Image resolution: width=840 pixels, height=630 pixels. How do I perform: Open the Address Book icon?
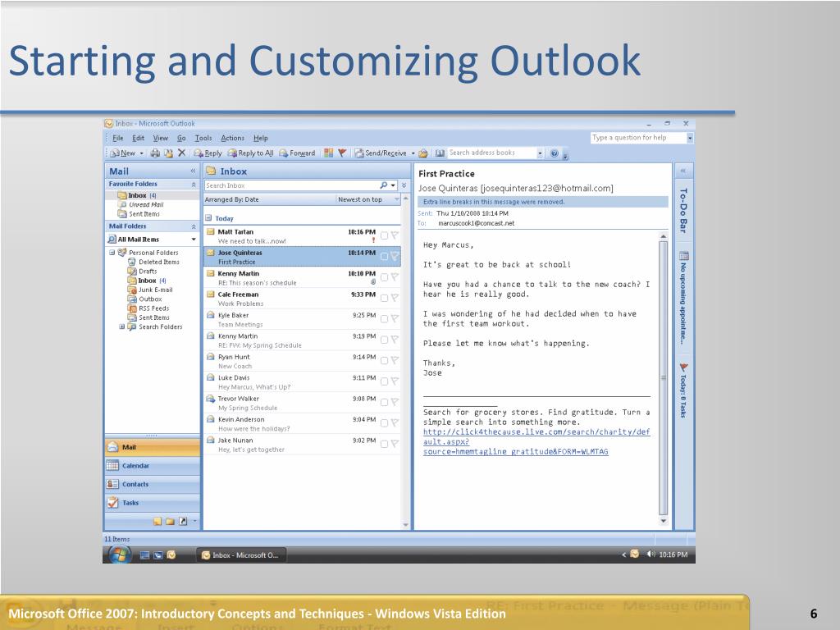(x=440, y=153)
